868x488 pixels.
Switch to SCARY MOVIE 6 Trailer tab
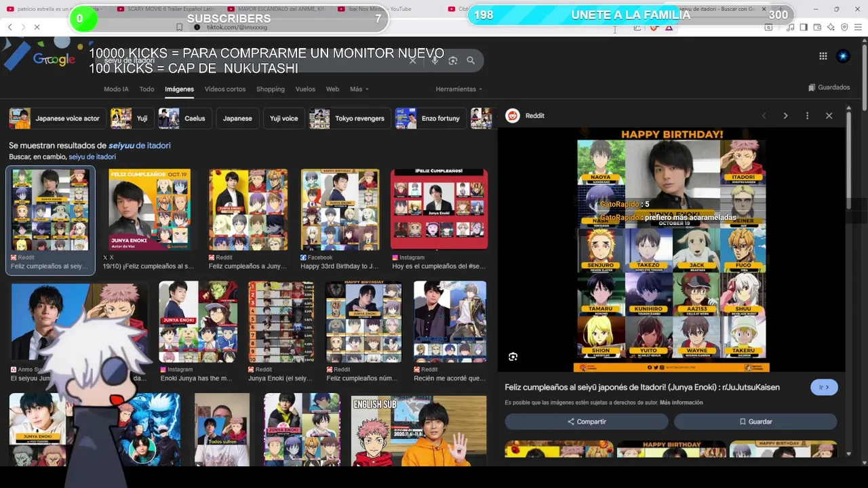(x=167, y=9)
